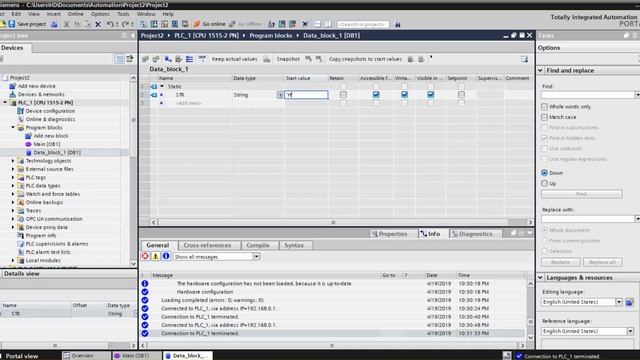The height and width of the screenshot is (360, 640).
Task: Switch to the Compile tab
Action: point(258,245)
